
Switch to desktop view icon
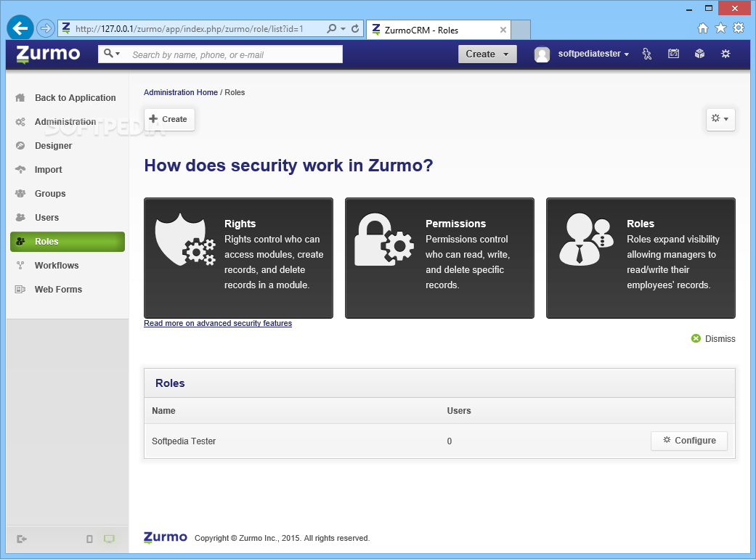[109, 539]
